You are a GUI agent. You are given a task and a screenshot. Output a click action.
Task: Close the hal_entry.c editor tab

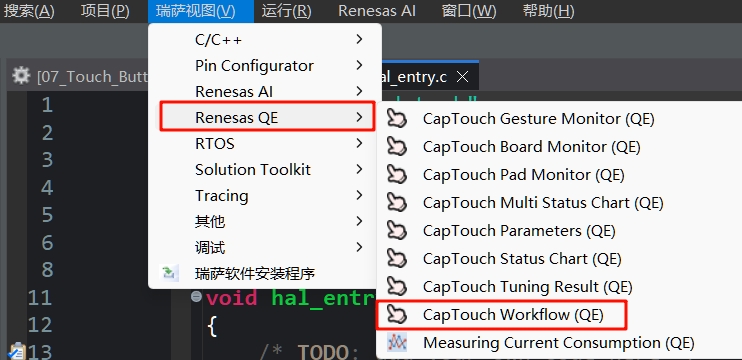(x=462, y=77)
